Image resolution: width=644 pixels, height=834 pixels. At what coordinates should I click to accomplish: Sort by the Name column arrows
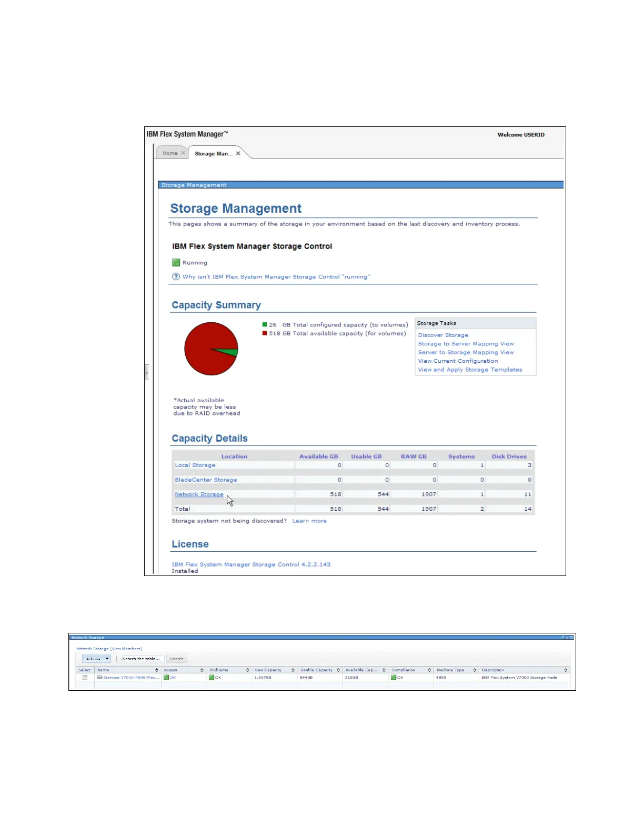click(x=157, y=670)
